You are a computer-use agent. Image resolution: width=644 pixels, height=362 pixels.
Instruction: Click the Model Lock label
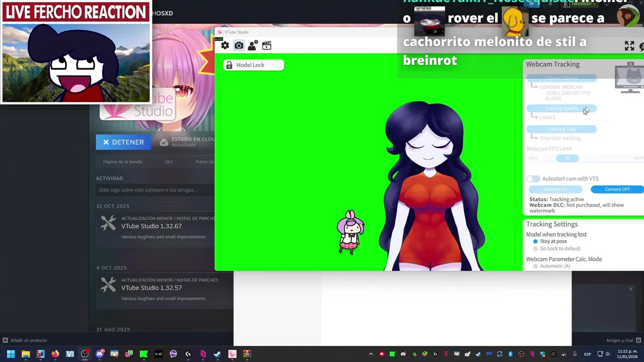point(250,65)
